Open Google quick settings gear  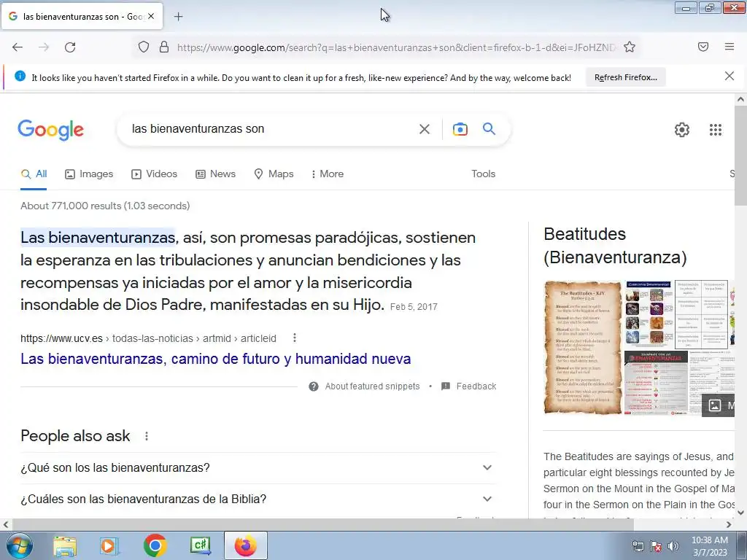(x=682, y=130)
